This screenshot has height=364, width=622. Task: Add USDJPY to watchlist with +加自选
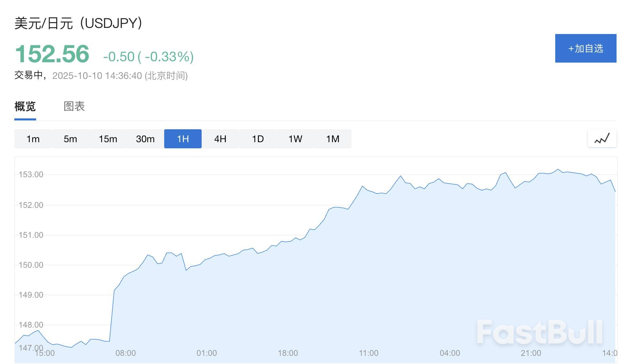coord(586,48)
